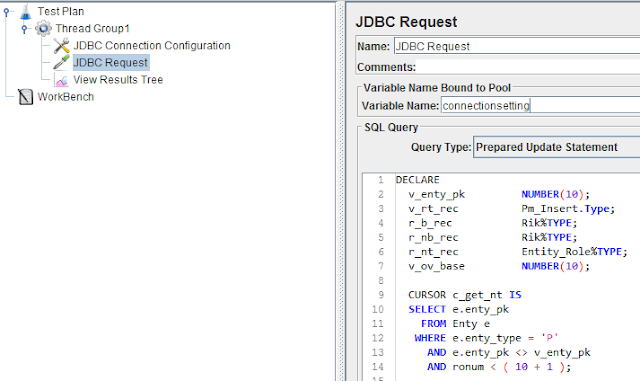
Task: Click Pm_Insert.Type in the SQL query
Action: coord(568,209)
